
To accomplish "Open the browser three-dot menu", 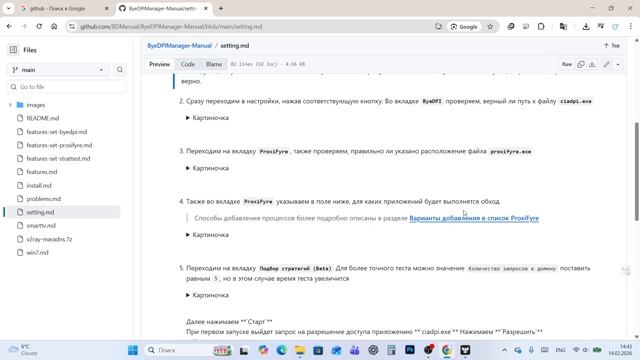I will [631, 27].
